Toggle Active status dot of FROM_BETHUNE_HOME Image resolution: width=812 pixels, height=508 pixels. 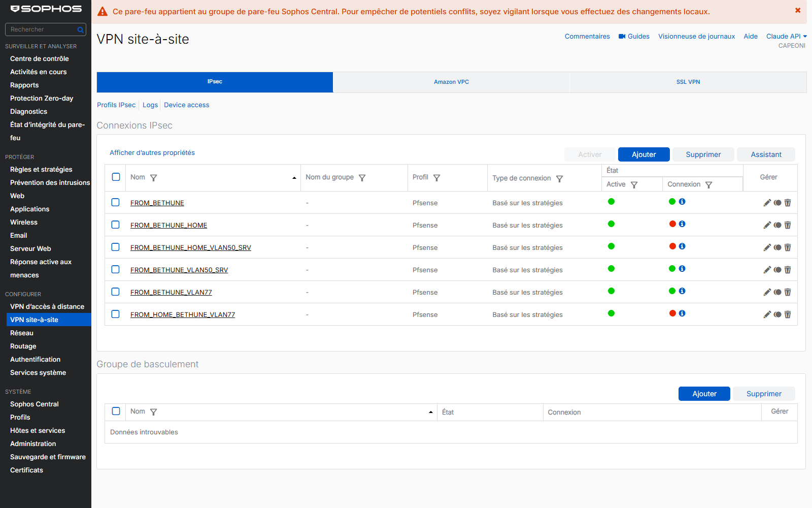coord(611,224)
